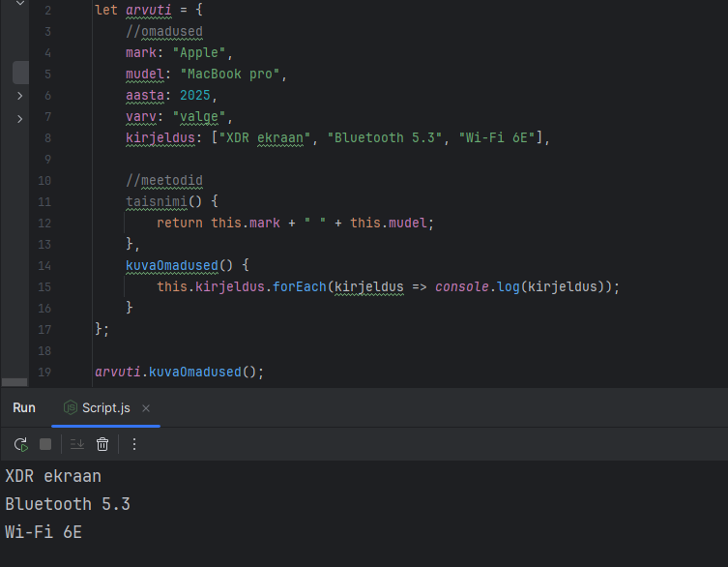728x567 pixels.
Task: Stop the running Script.js process
Action: tap(45, 444)
